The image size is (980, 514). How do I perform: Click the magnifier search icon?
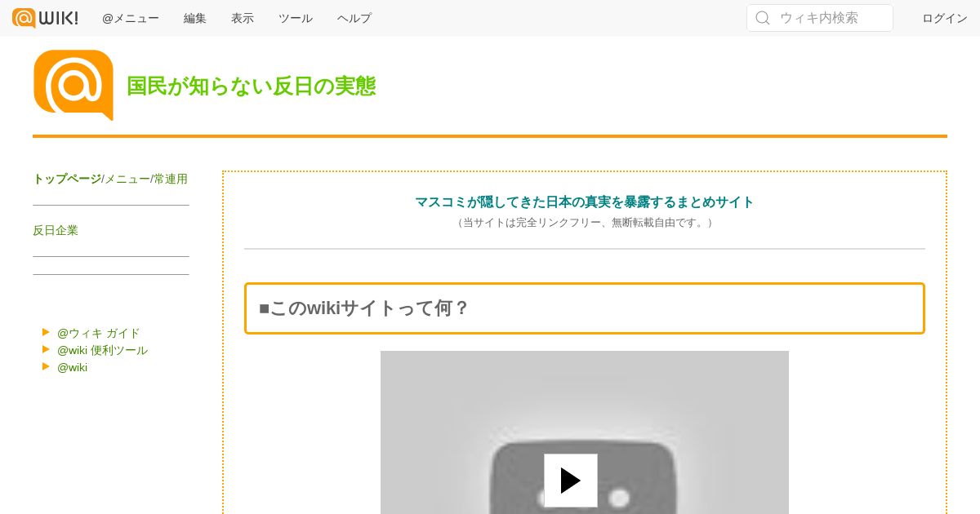point(763,18)
